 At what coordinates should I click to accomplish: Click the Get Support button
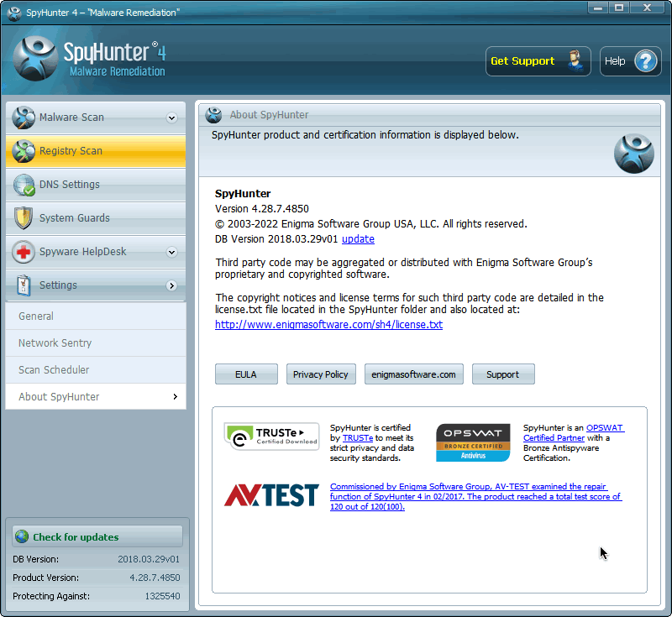[x=538, y=61]
